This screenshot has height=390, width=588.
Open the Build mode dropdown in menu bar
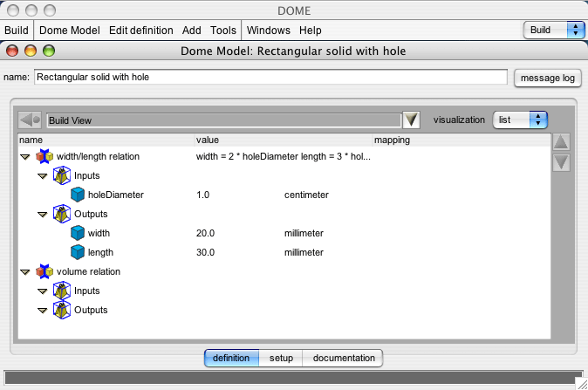pos(554,30)
